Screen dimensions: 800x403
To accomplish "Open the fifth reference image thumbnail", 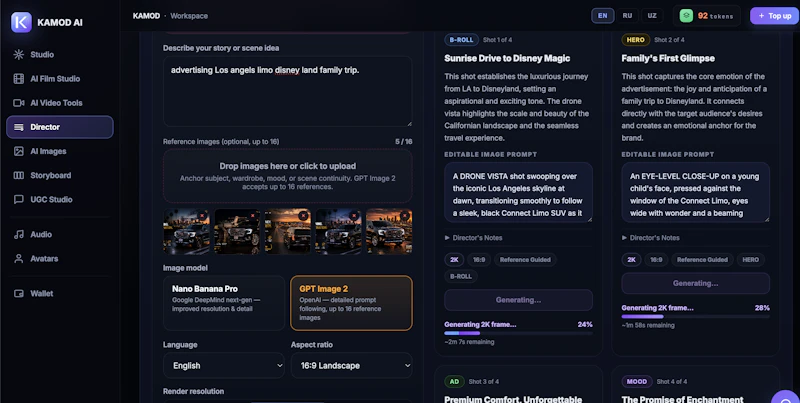I will point(389,231).
